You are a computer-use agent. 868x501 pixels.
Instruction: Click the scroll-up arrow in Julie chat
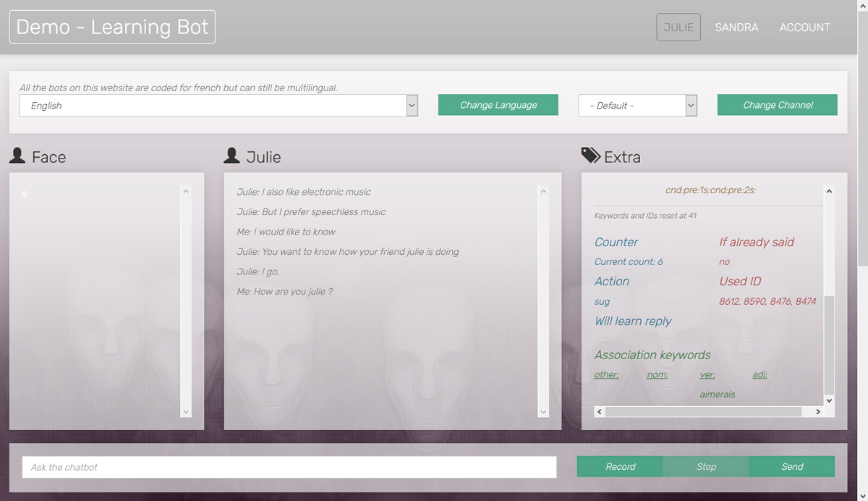pyautogui.click(x=542, y=191)
